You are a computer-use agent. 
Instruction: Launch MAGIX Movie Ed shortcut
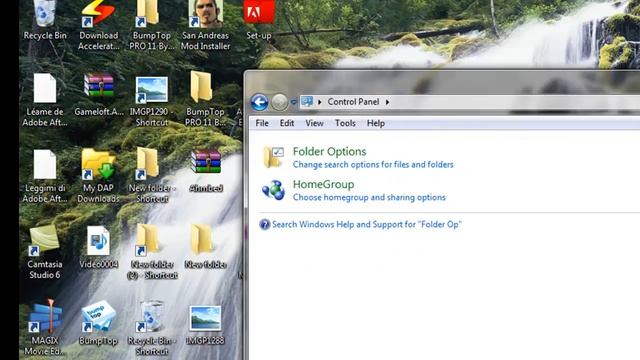[x=45, y=316]
